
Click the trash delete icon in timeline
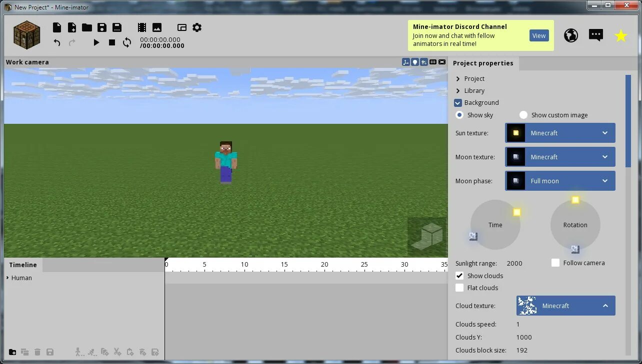37,352
